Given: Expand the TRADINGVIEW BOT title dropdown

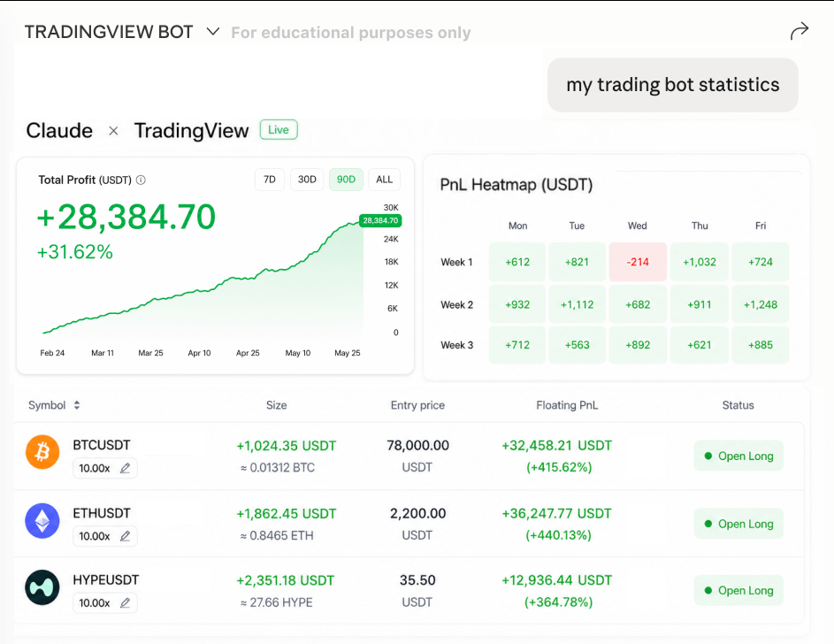Looking at the screenshot, I should click(x=213, y=31).
